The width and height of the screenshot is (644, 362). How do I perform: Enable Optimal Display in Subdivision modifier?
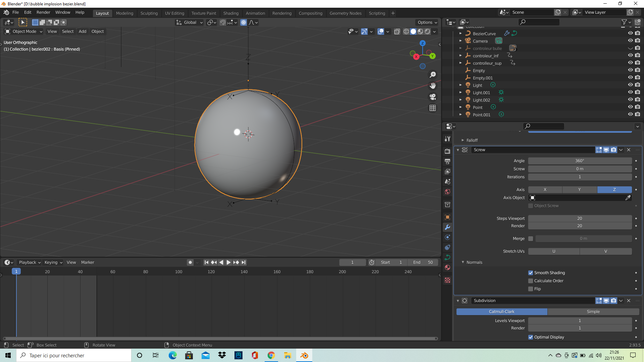click(x=530, y=337)
